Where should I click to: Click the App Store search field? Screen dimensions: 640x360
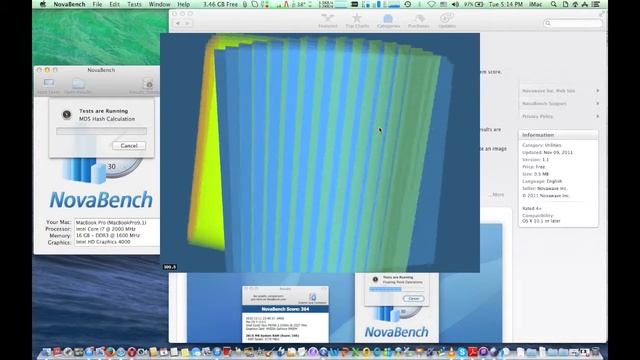(x=573, y=23)
